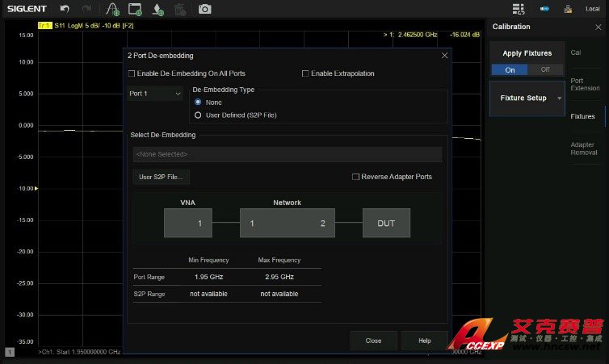Screen dimensions: 609x364
Task: Open the None Selected de-embedding field
Action: [286, 154]
